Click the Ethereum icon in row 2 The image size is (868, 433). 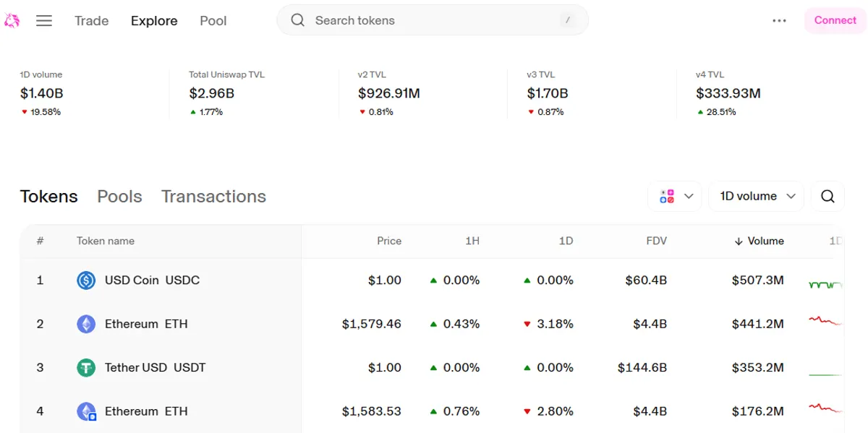pos(86,324)
